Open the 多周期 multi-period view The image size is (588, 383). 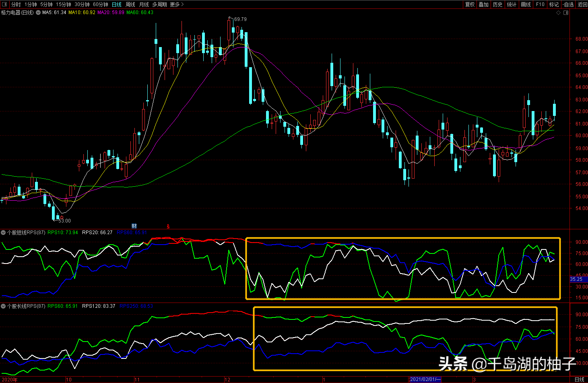point(159,4)
